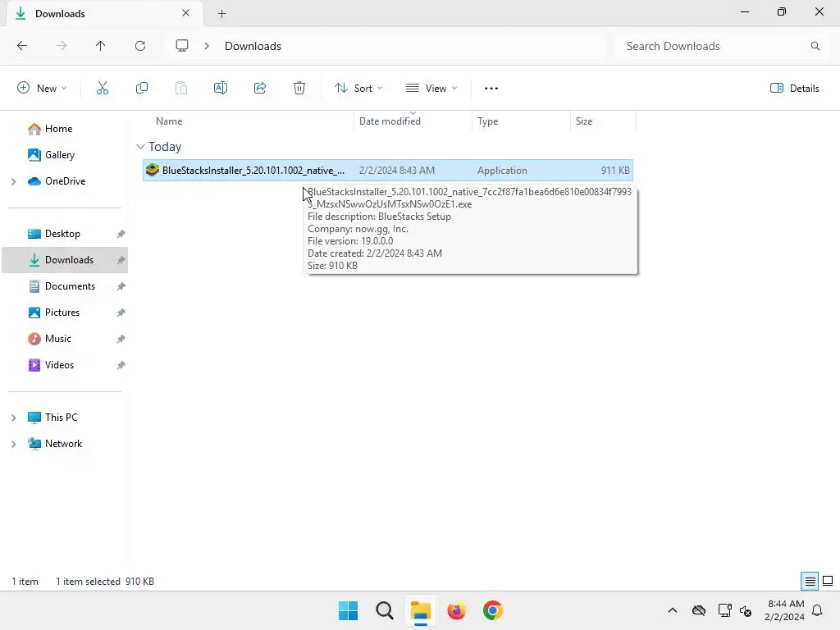Open Videos in the navigation pane
The width and height of the screenshot is (840, 630).
pyautogui.click(x=59, y=365)
